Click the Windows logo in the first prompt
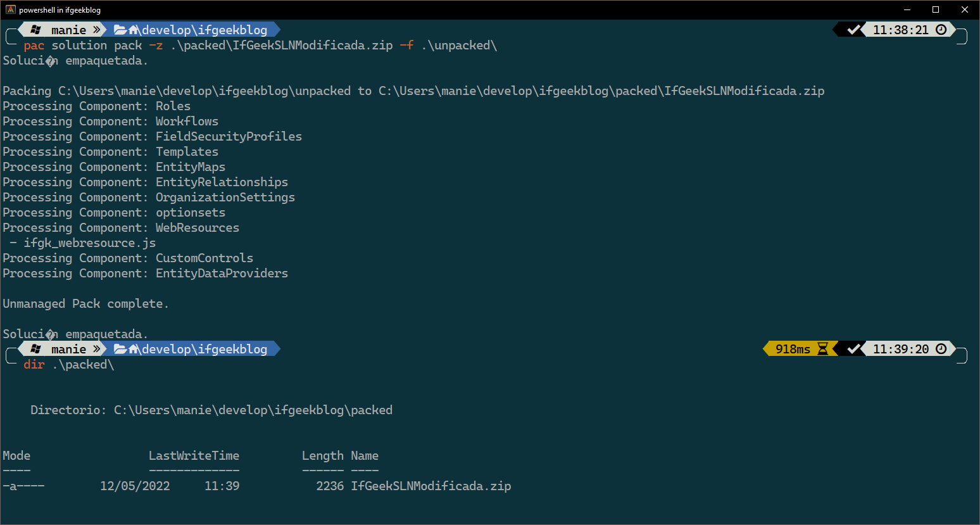980x525 pixels. [x=37, y=29]
